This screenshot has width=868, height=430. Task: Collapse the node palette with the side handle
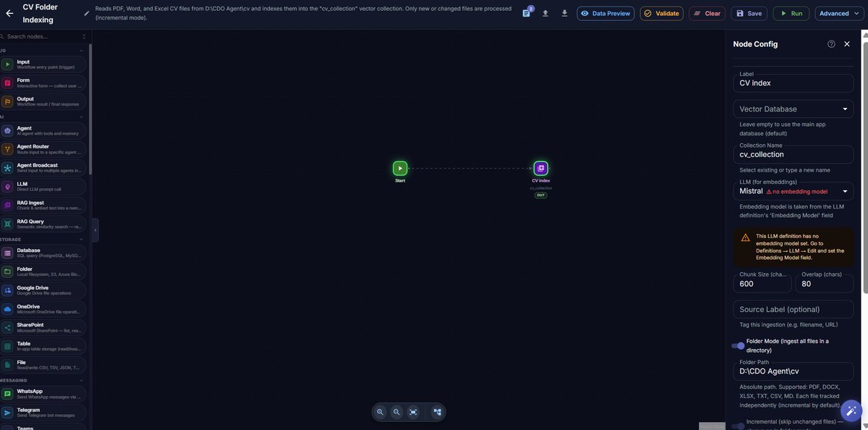[x=95, y=229]
